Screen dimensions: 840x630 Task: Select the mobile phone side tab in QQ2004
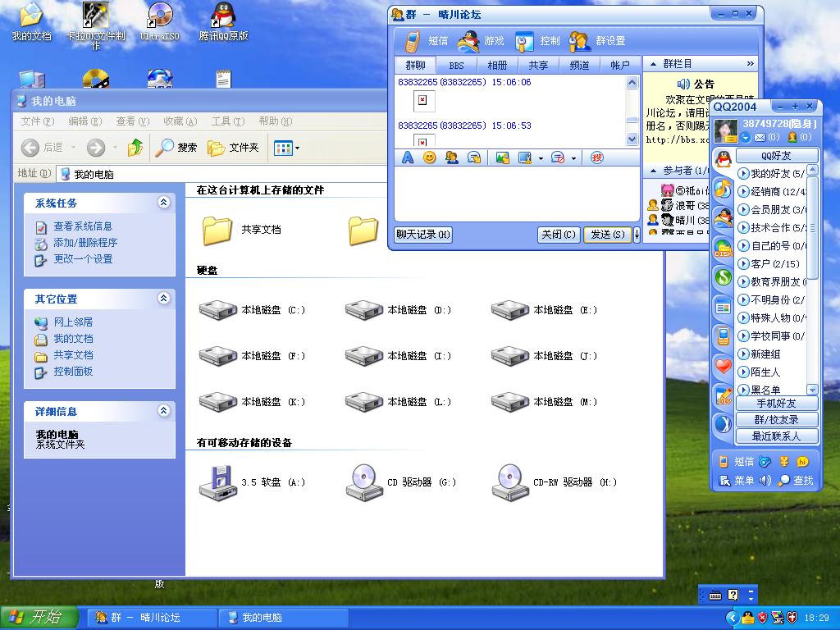(724, 336)
